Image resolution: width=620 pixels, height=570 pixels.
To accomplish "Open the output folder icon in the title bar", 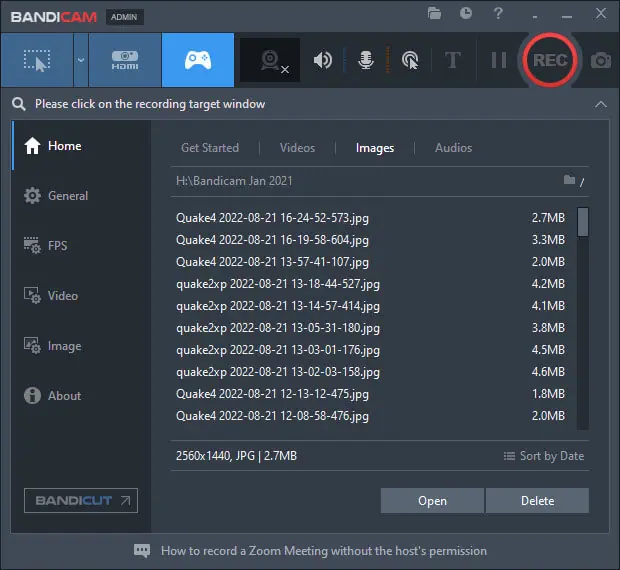I will coord(434,13).
